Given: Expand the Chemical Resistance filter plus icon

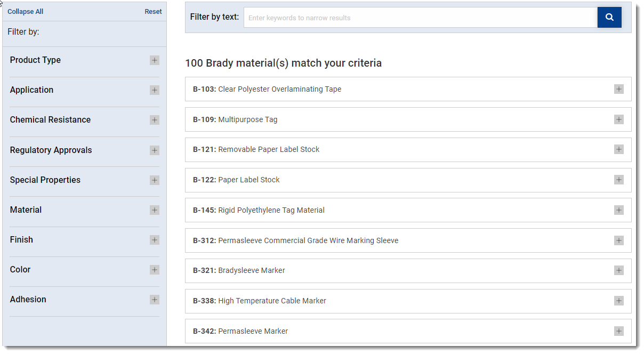Looking at the screenshot, I should 155,120.
